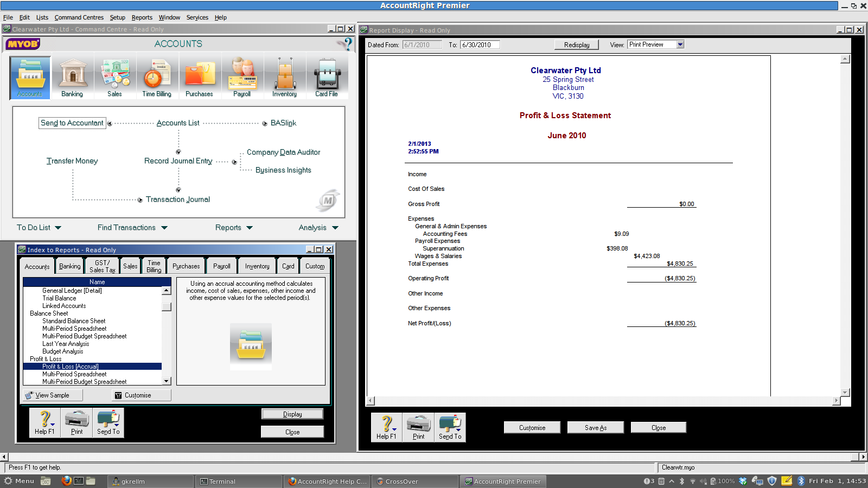Image resolution: width=868 pixels, height=488 pixels.
Task: Click report list scrollbar down arrow
Action: pyautogui.click(x=167, y=381)
